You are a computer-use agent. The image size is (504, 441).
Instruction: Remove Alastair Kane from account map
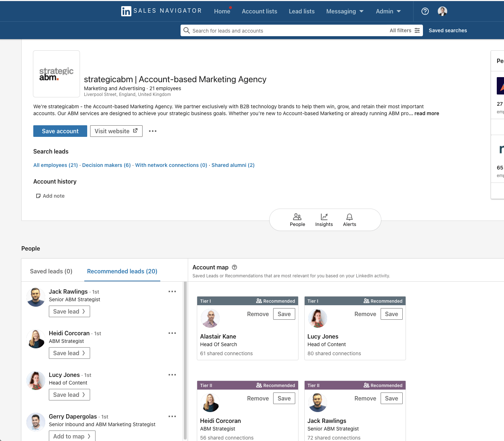coord(258,314)
